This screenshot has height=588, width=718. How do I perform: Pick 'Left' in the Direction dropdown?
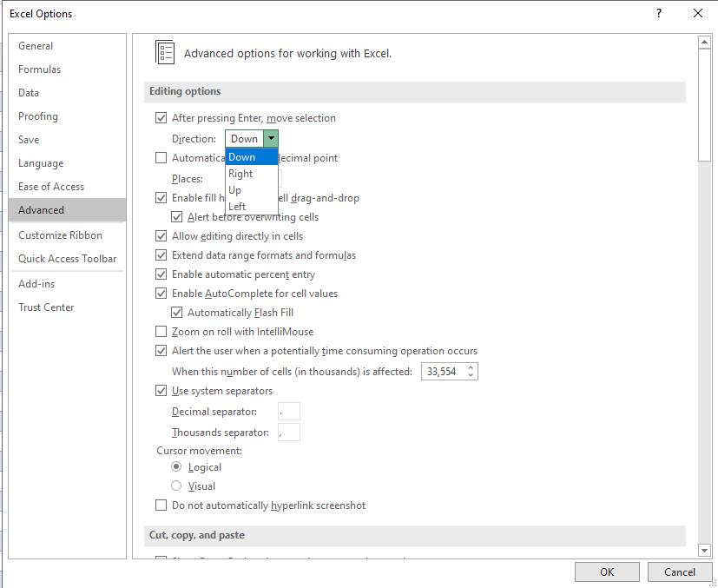tap(236, 206)
